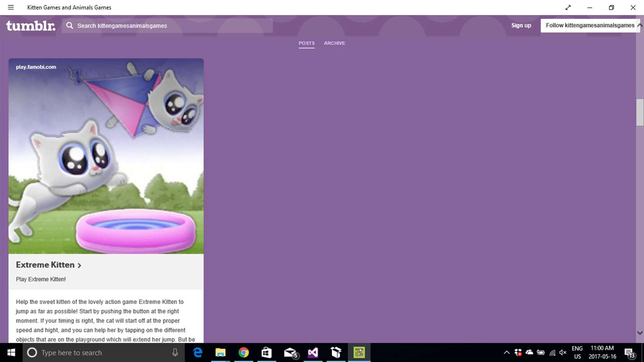Open Wi-Fi network tray icon
Viewport: 644px width, 362px height.
(552, 353)
